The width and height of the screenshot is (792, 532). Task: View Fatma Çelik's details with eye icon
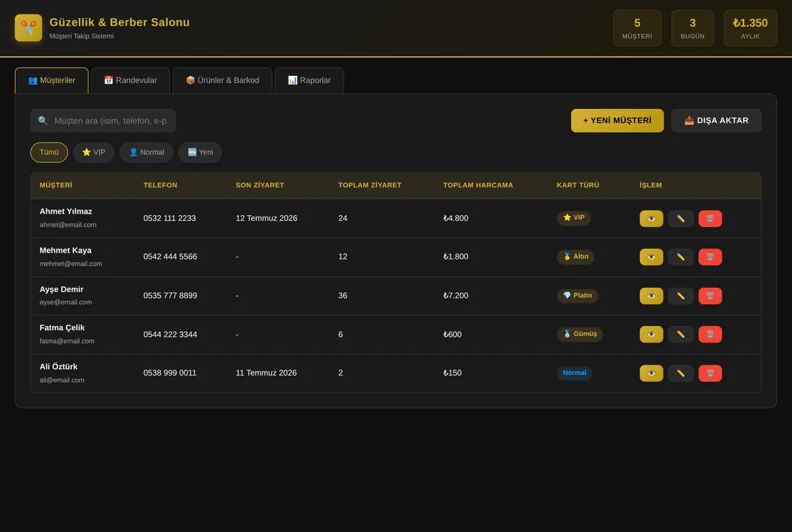click(651, 335)
